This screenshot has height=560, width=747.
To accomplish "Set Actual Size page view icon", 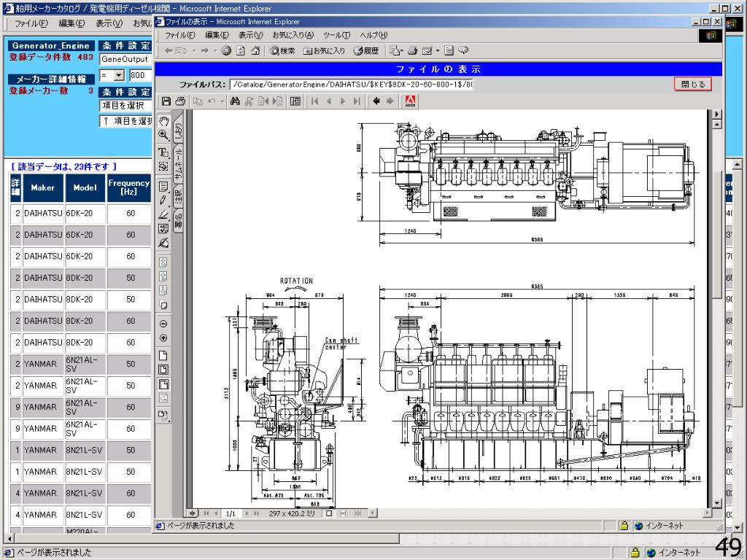I will (x=163, y=356).
